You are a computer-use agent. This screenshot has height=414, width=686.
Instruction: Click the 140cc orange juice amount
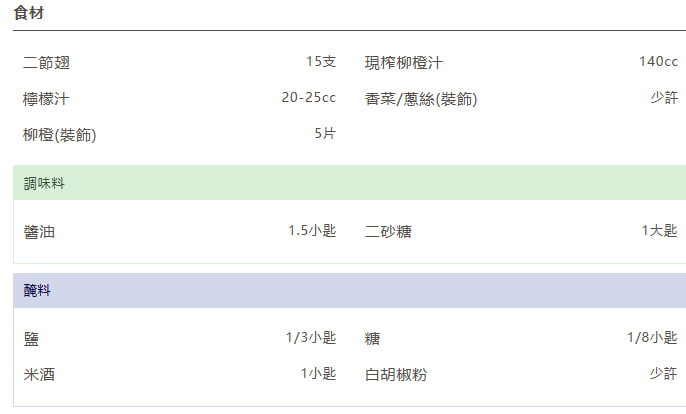[x=658, y=62]
